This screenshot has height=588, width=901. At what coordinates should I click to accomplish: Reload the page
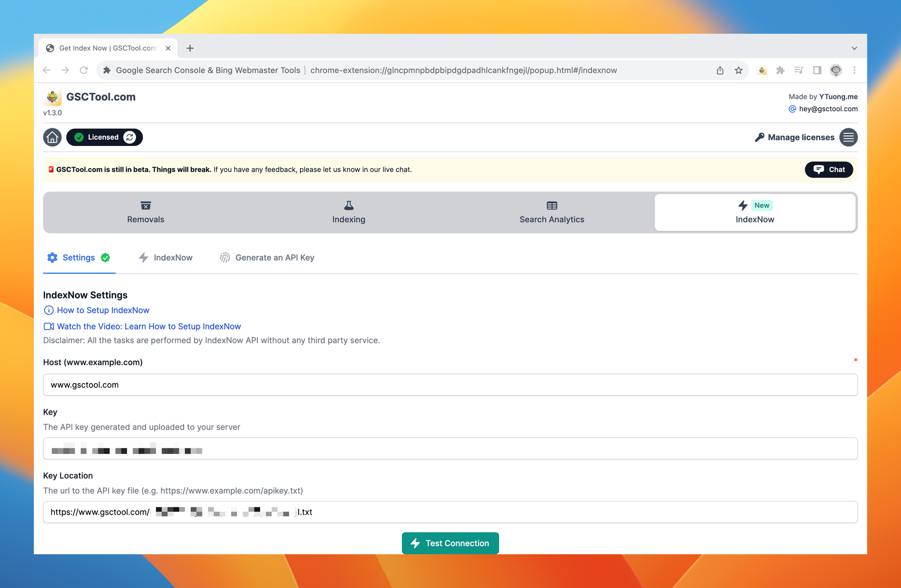point(84,70)
